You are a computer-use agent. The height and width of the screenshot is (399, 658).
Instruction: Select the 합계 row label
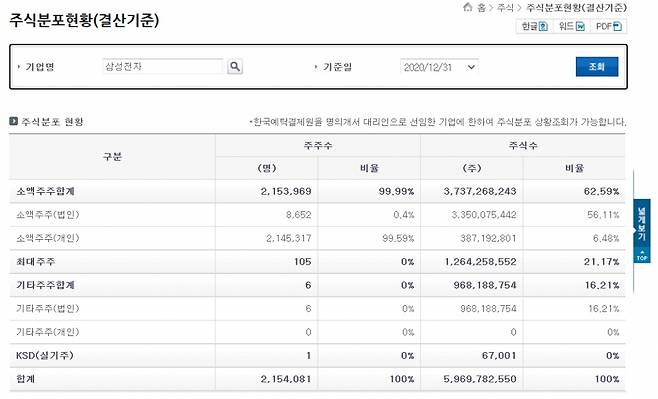pos(26,379)
